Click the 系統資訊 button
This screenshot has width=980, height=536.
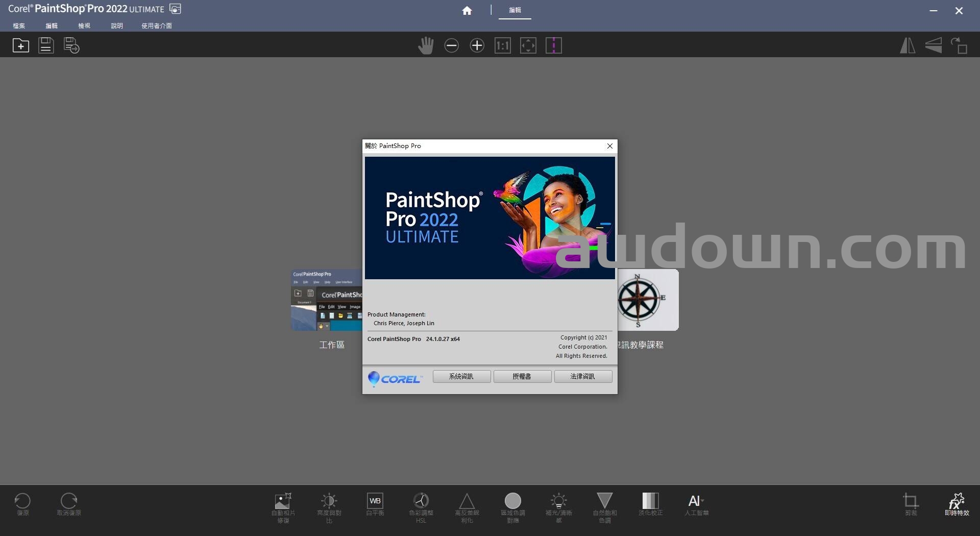(461, 376)
